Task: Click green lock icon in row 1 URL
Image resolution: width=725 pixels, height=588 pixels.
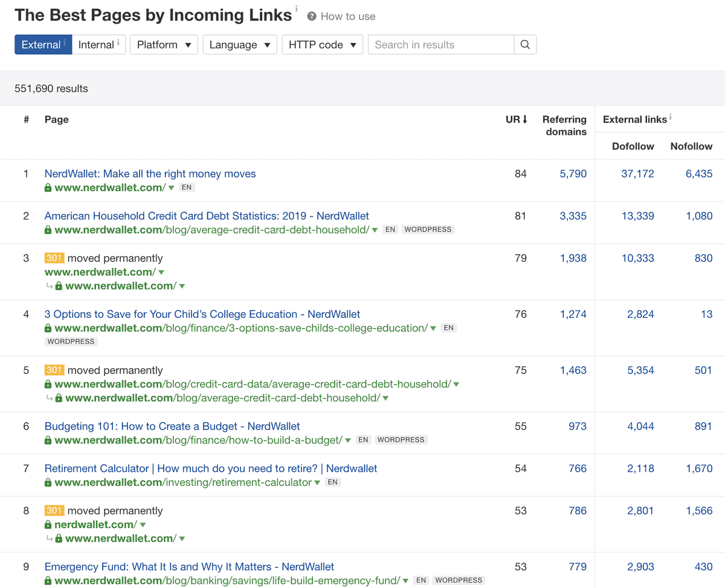Action: tap(48, 188)
